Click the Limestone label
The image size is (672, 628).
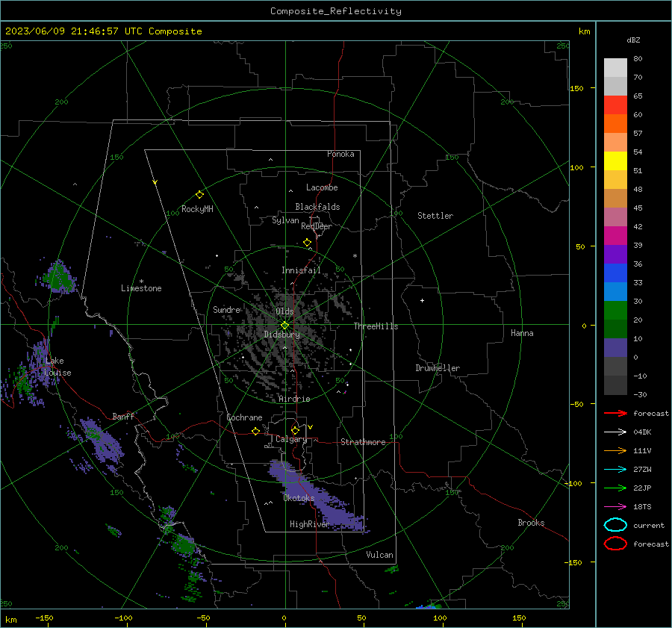pos(141,288)
